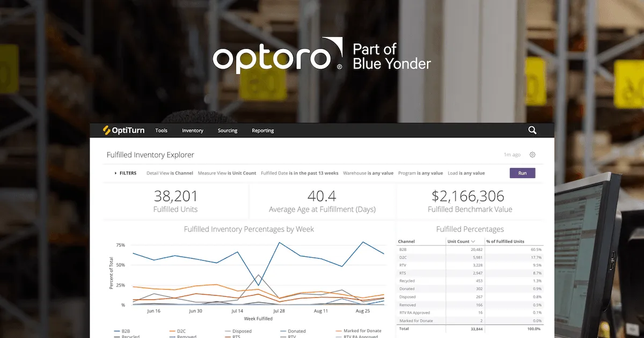The image size is (644, 338).
Task: Toggle the Donated series in chart legend
Action: pyautogui.click(x=293, y=331)
